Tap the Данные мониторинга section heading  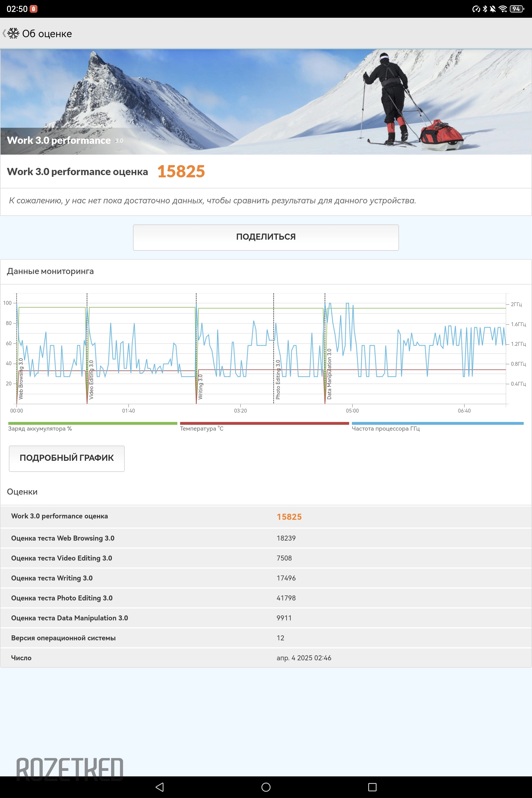[x=50, y=272]
